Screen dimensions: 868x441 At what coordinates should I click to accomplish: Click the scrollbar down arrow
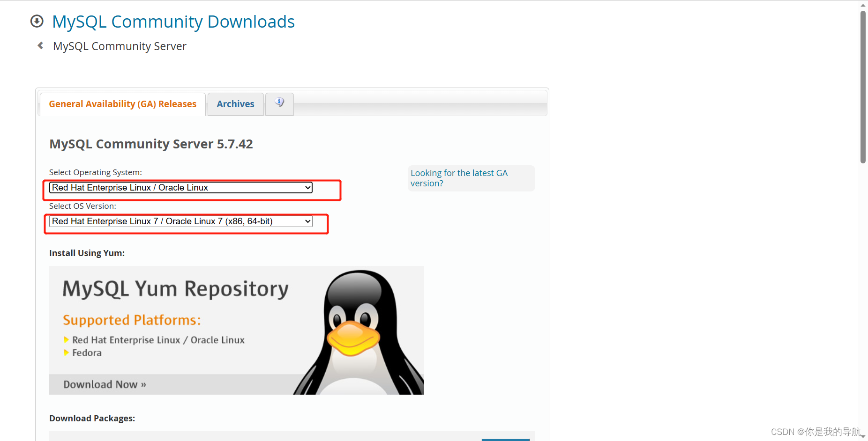(x=862, y=436)
